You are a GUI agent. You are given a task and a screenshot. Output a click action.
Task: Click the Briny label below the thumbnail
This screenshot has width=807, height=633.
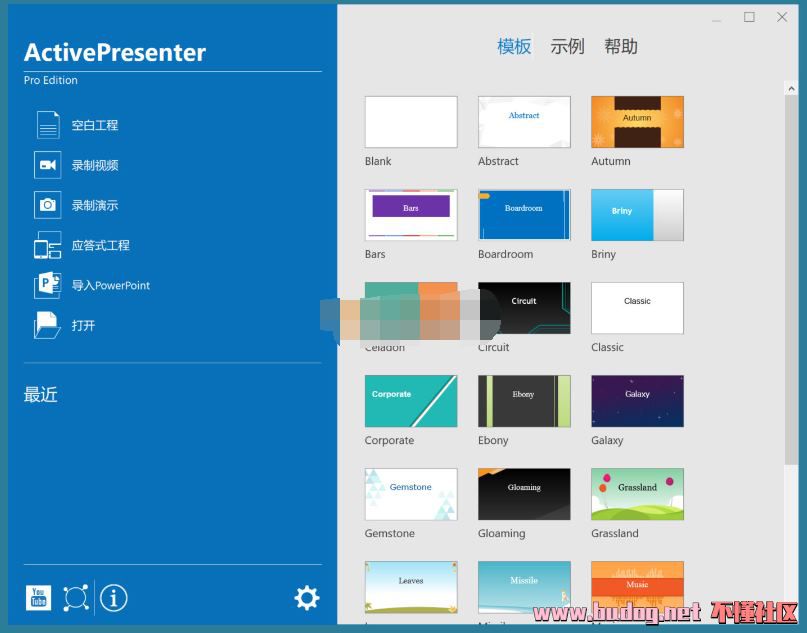pos(603,254)
